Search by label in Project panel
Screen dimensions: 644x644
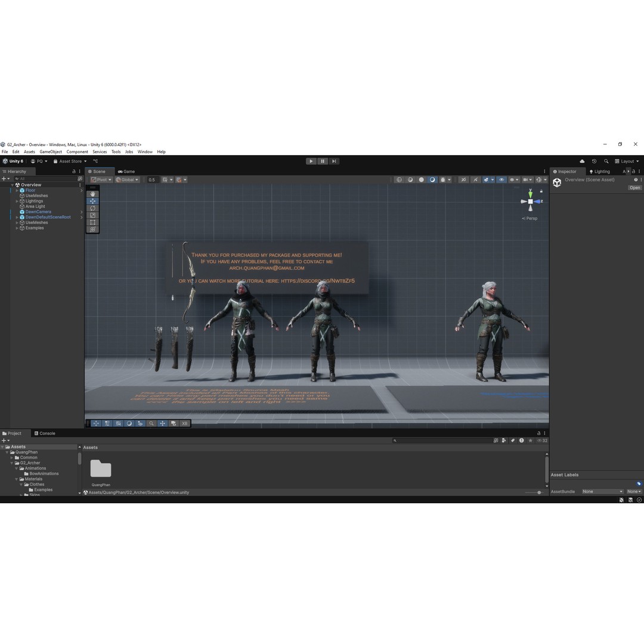[x=513, y=440]
